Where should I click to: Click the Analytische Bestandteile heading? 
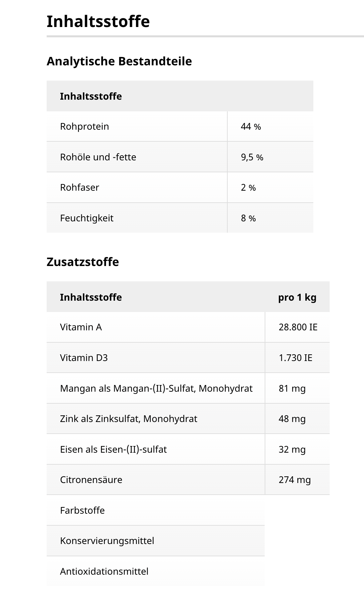point(119,61)
